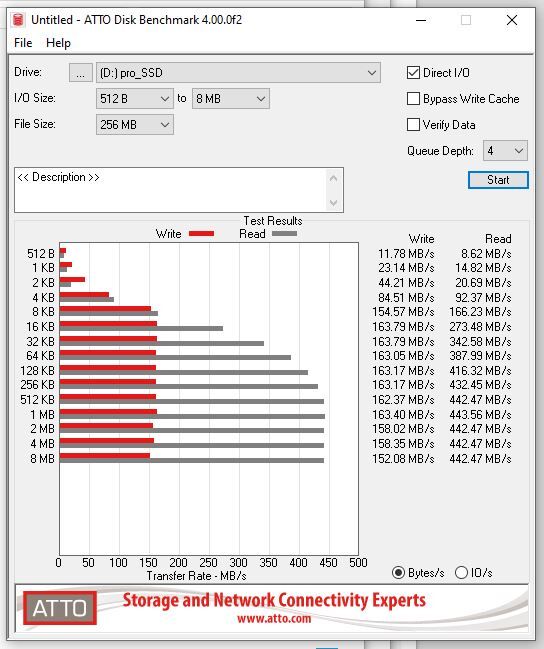Open the Queue Depth dropdown
Image resolution: width=544 pixels, height=649 pixels.
click(505, 151)
